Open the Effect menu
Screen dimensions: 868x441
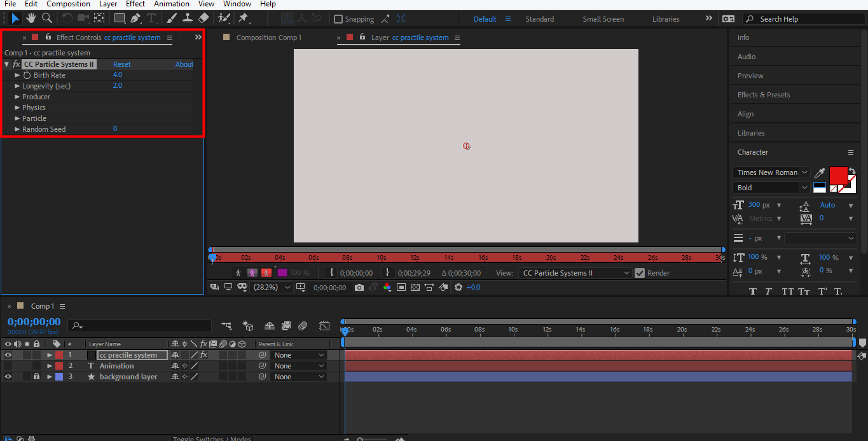point(135,4)
